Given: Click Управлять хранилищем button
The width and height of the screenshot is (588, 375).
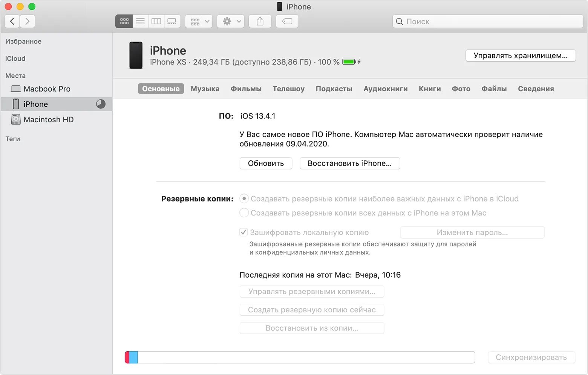Looking at the screenshot, I should coord(521,55).
